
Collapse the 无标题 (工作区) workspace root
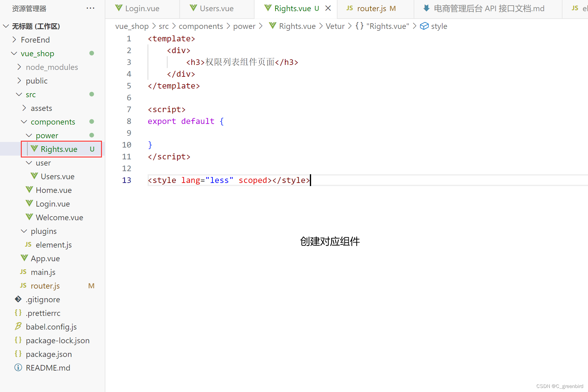pos(6,26)
